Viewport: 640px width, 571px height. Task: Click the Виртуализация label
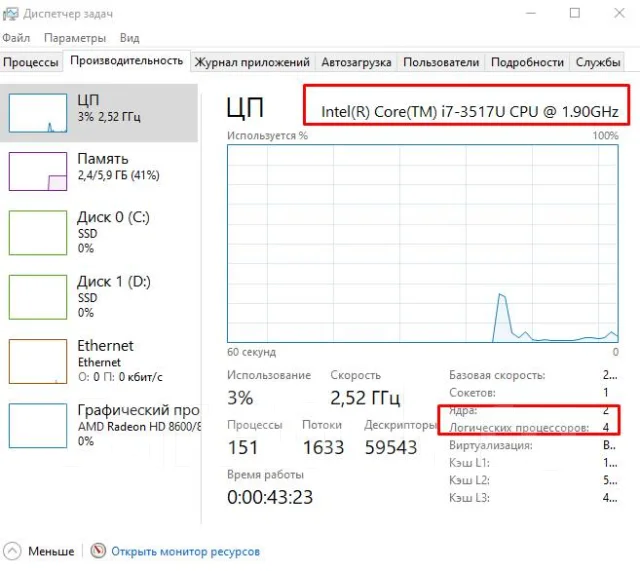click(491, 445)
